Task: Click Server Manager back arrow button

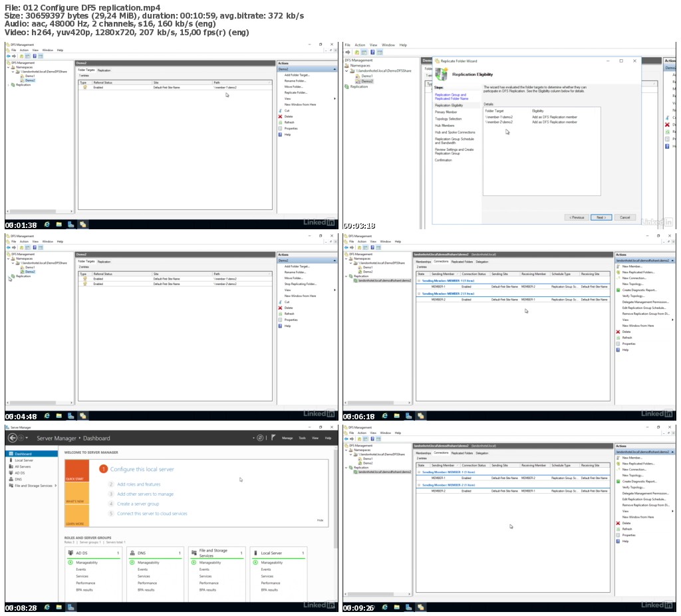Action: [x=13, y=438]
